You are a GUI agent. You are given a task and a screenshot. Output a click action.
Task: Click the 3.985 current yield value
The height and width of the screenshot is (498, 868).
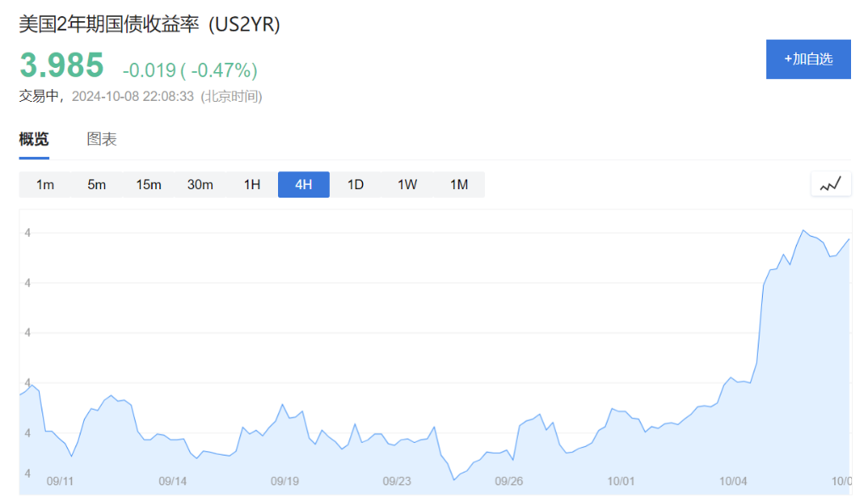(62, 66)
